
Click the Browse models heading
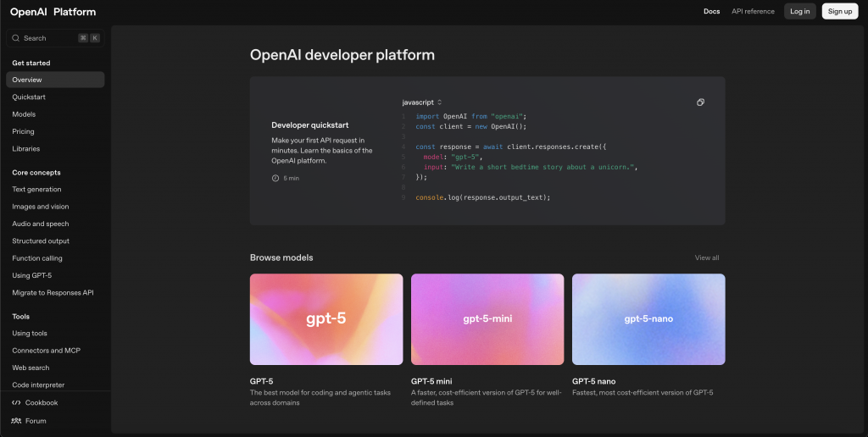coord(281,257)
